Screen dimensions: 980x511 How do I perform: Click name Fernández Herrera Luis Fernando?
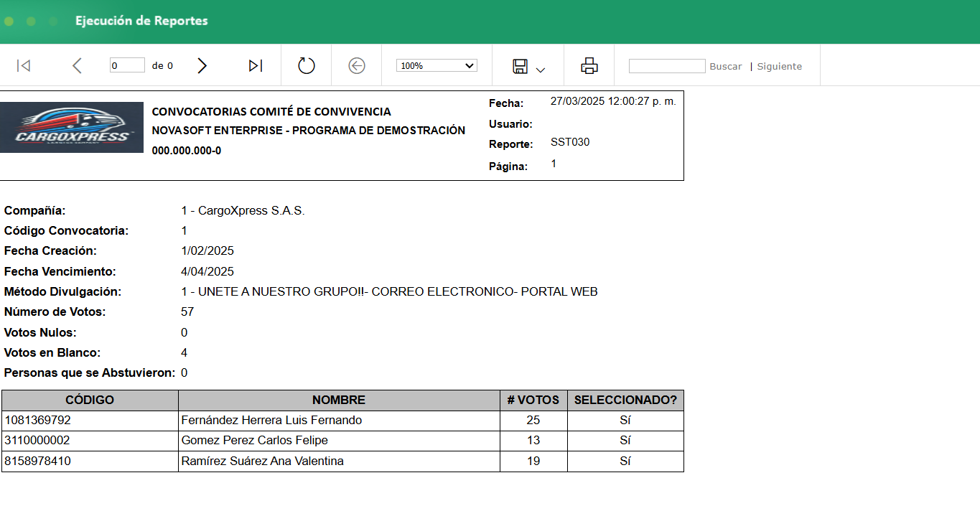click(271, 421)
